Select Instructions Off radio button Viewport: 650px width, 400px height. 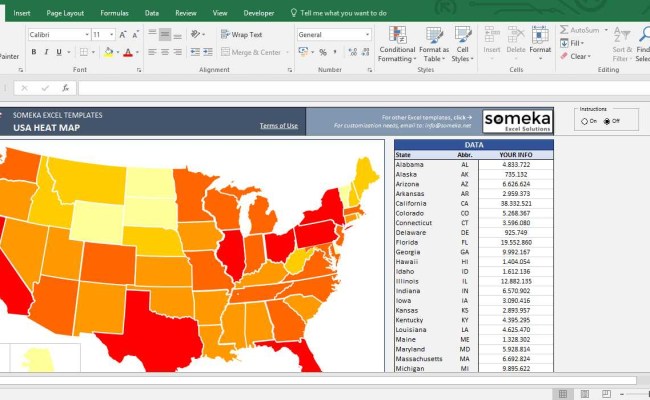coord(607,121)
